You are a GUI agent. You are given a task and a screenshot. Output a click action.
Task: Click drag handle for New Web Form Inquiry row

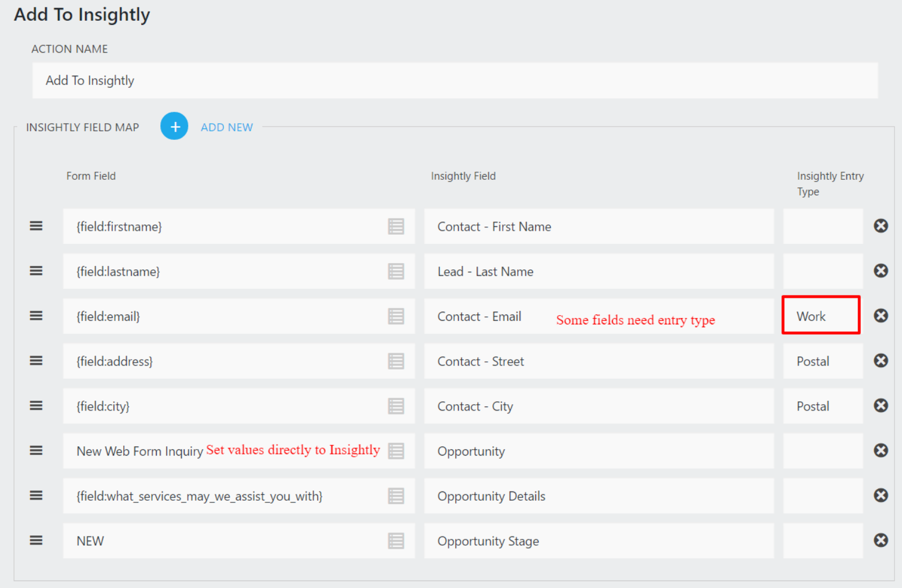(x=36, y=450)
